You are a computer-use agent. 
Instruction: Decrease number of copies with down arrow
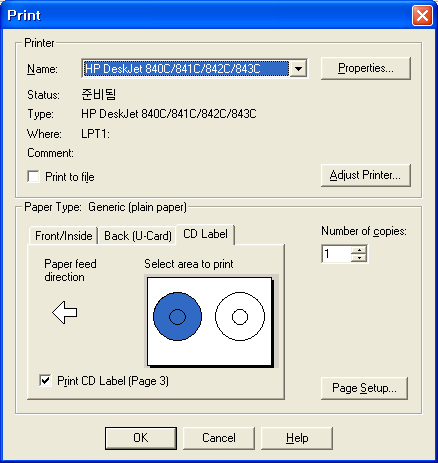pyautogui.click(x=359, y=258)
